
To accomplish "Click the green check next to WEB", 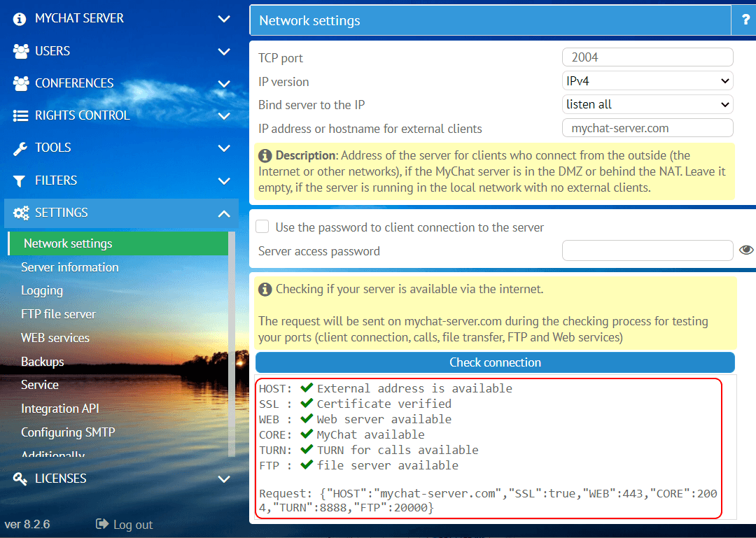I will pyautogui.click(x=307, y=418).
